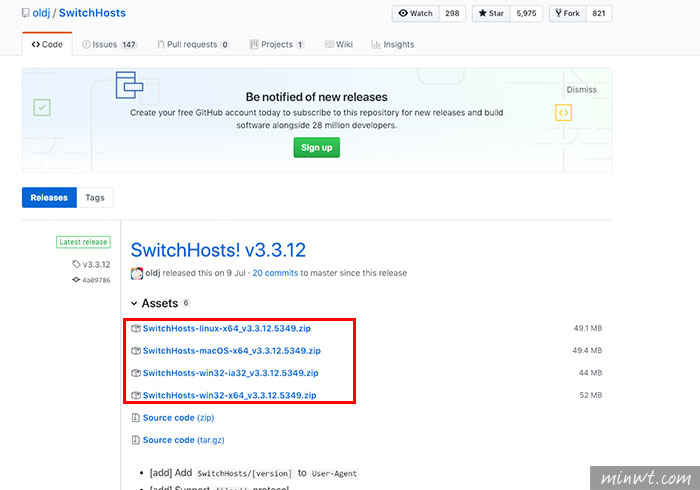This screenshot has height=490, width=700.
Task: View the 821 forks count
Action: [x=599, y=13]
